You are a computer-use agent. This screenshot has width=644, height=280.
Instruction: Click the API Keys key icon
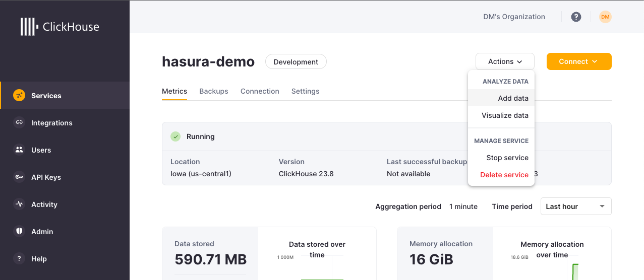point(19,177)
